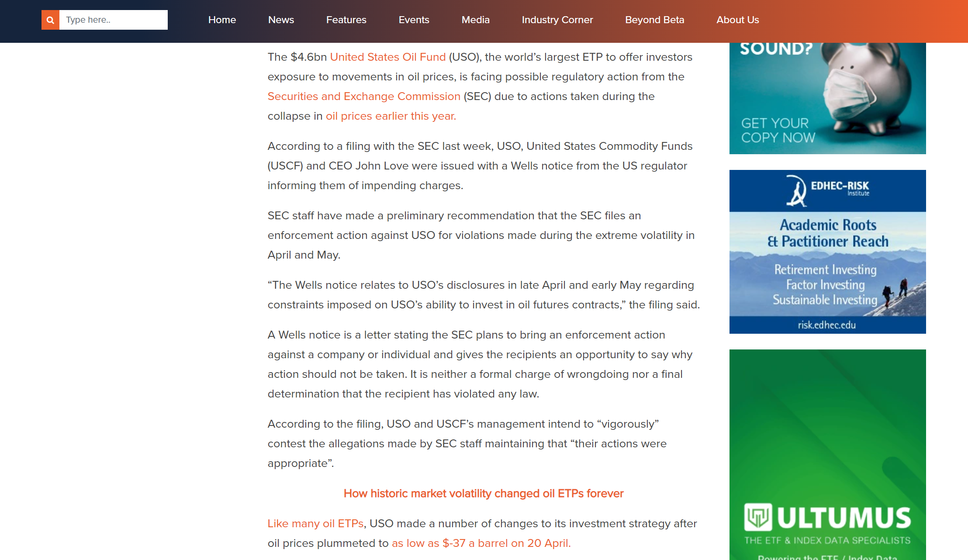Click the paragraph starting 'A Wells notice is'
The width and height of the screenshot is (968, 560).
point(480,364)
